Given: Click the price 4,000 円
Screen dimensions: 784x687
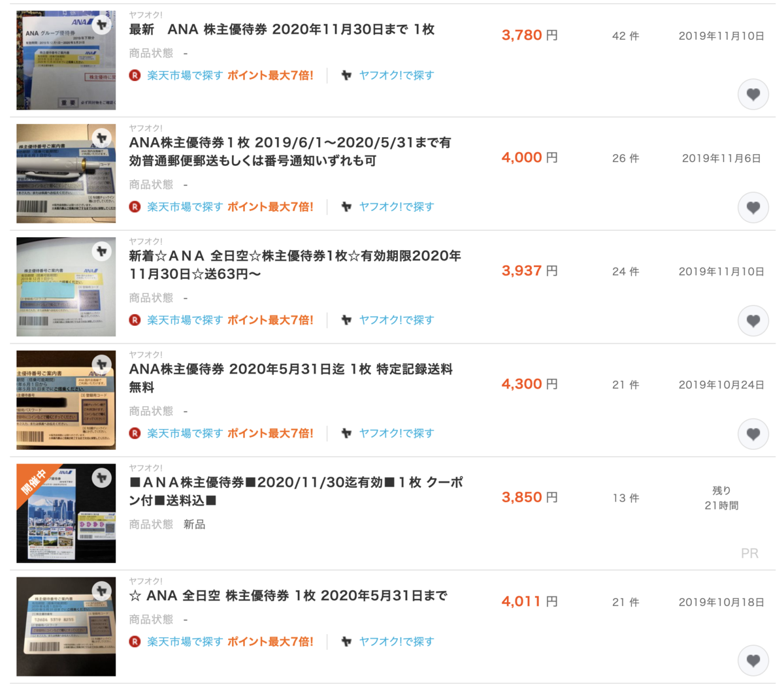Looking at the screenshot, I should coord(529,157).
